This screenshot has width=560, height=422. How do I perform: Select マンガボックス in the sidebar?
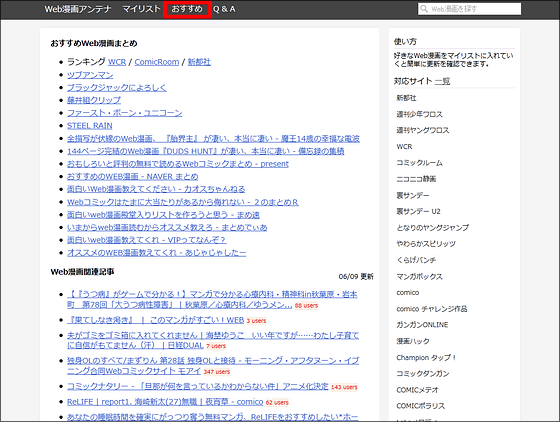pos(419,276)
